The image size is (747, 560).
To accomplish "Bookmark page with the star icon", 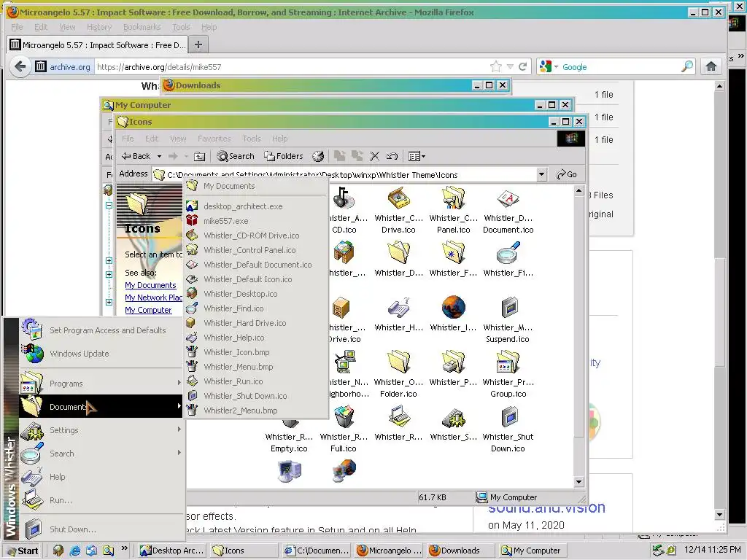I will pos(496,66).
